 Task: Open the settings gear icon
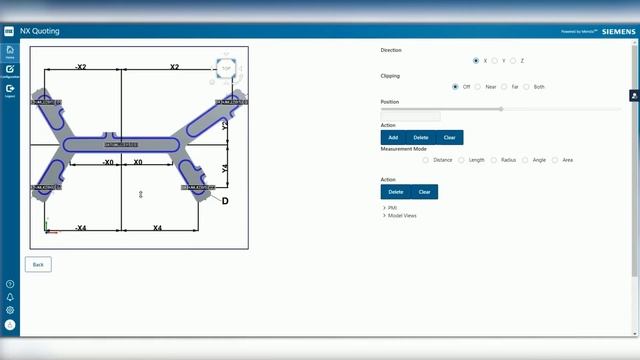tap(10, 310)
